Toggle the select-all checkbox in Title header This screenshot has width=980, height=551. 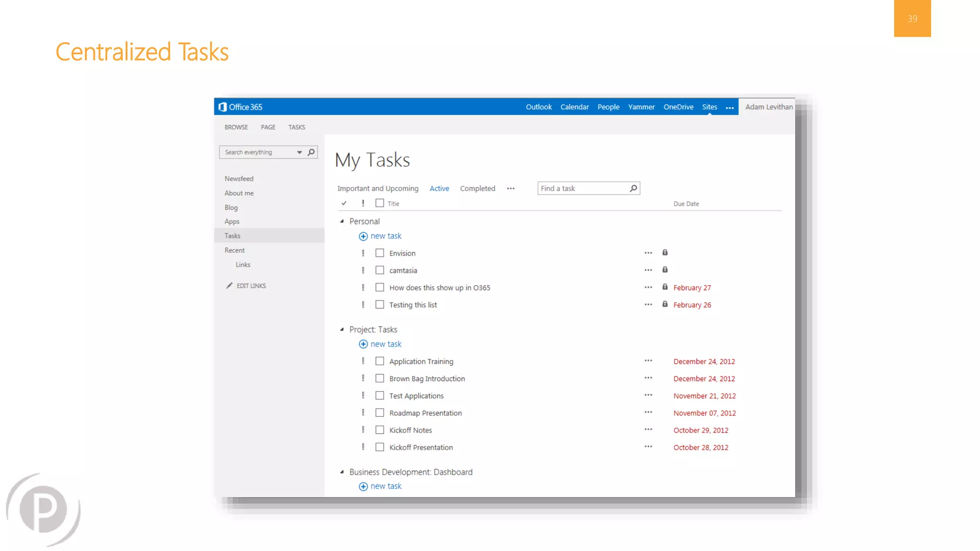(379, 203)
